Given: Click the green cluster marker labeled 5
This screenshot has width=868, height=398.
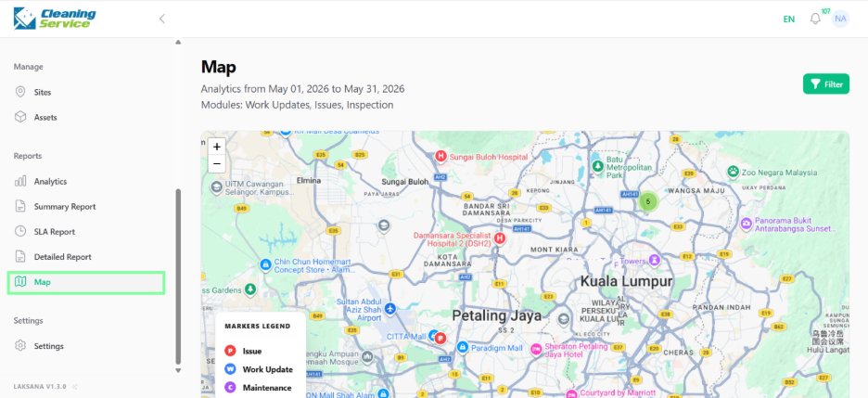Looking at the screenshot, I should [x=647, y=201].
